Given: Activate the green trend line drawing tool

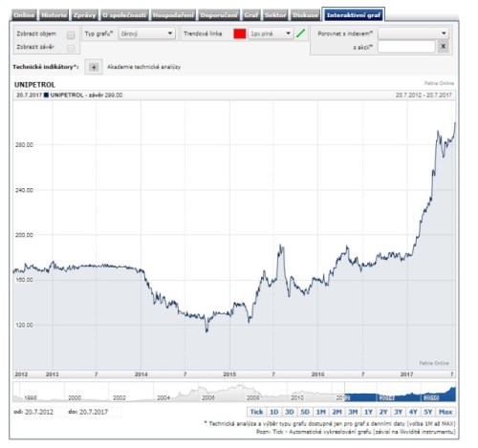Looking at the screenshot, I should click(300, 33).
